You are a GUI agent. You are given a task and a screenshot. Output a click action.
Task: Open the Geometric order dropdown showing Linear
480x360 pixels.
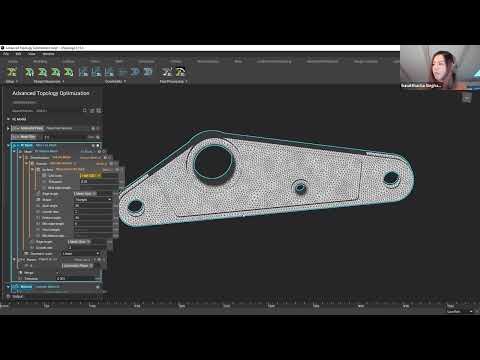[x=81, y=253]
